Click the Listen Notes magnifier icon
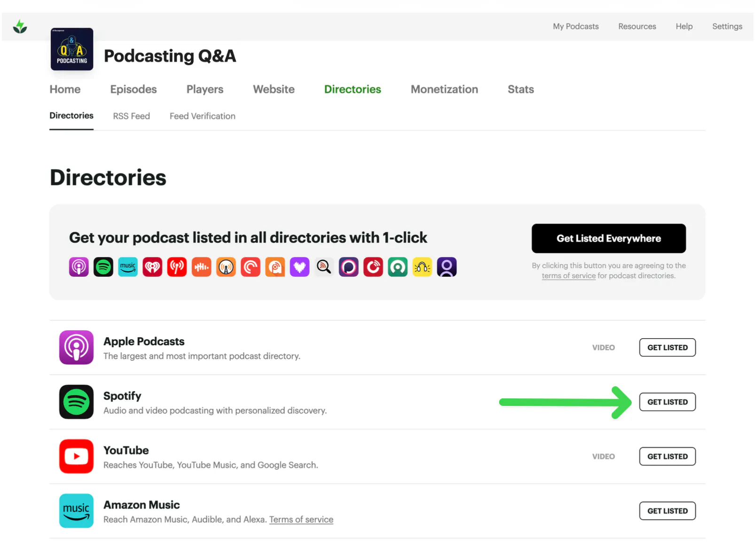Screen dimensions: 755x560 coord(324,267)
